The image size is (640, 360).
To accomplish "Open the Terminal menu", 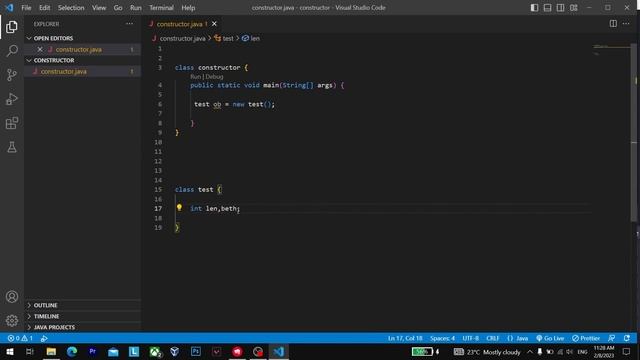I will pos(161,8).
